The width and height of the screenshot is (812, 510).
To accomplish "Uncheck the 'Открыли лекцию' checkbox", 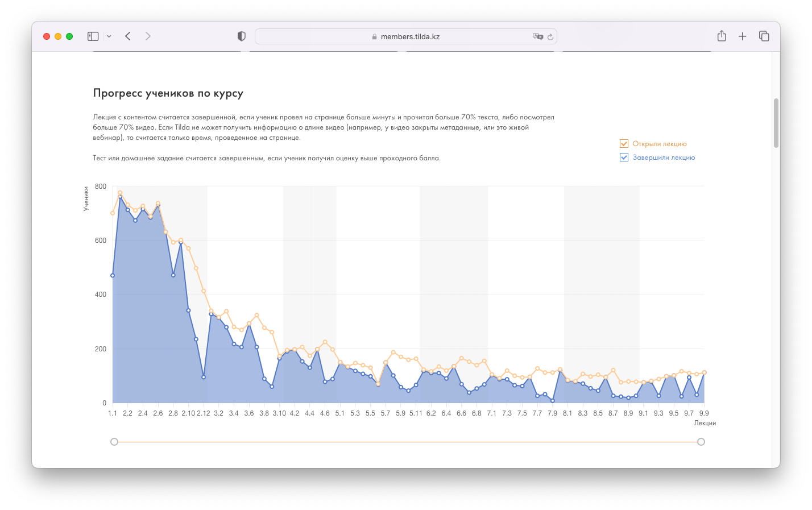I will (x=624, y=144).
